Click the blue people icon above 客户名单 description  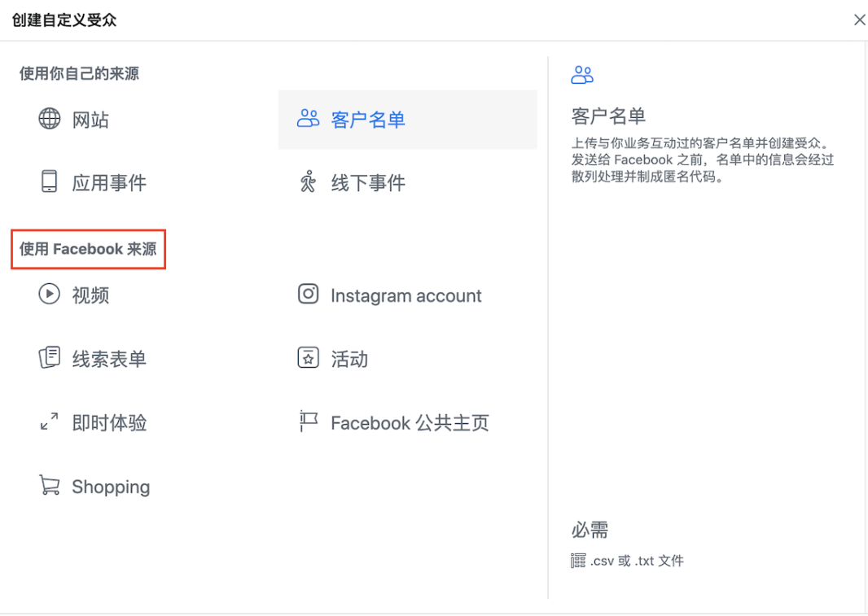(x=581, y=74)
